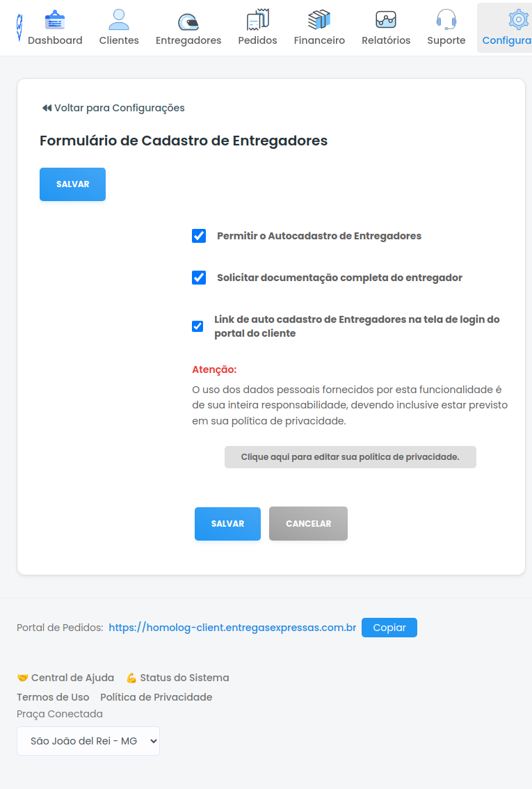
Task: Open the homolog-client portal URL link
Action: 232,628
